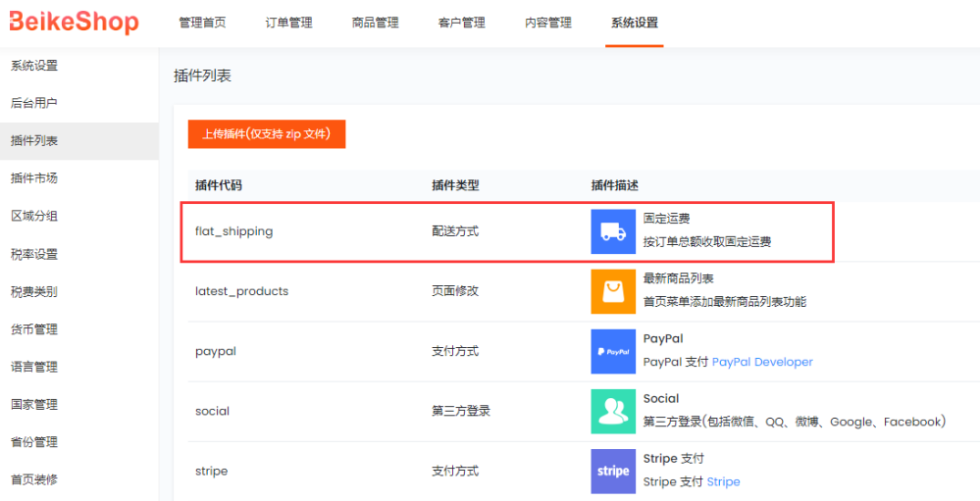
Task: Open 首页装修 in the sidebar
Action: pos(34,479)
